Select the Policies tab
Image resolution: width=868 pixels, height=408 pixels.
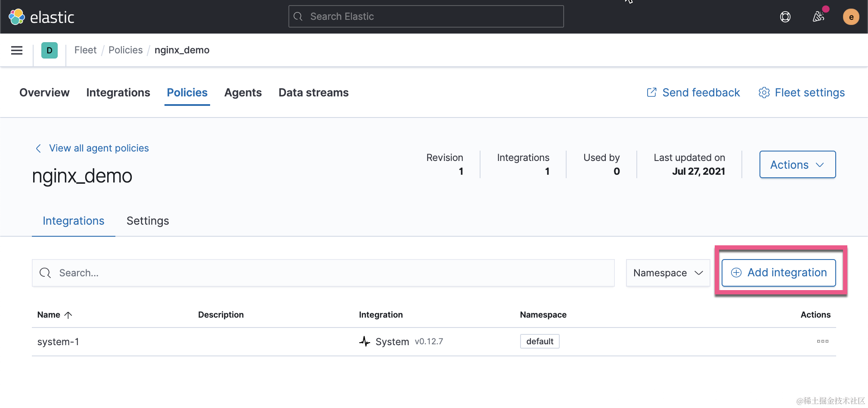(187, 93)
